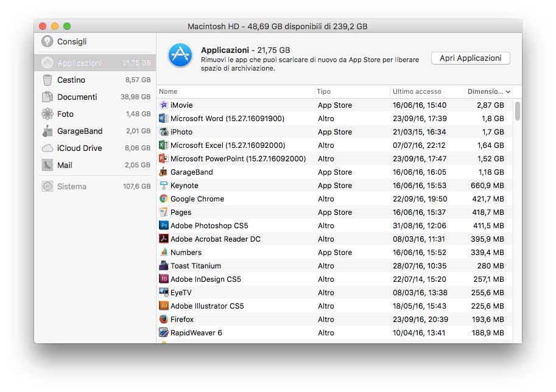
Task: Select Documenti in the sidebar
Action: (77, 97)
